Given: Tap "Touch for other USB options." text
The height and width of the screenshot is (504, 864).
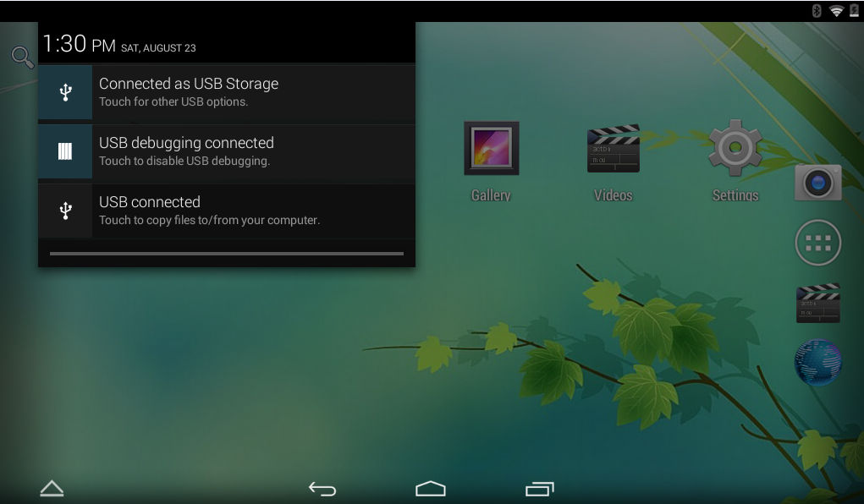Looking at the screenshot, I should (x=173, y=102).
